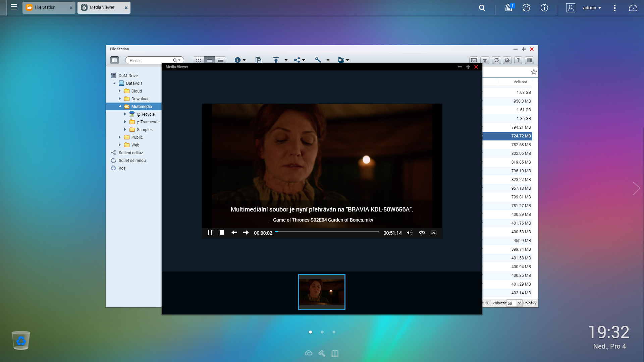Refresh the file list with the refresh icon
The image size is (644, 362).
[x=496, y=60]
